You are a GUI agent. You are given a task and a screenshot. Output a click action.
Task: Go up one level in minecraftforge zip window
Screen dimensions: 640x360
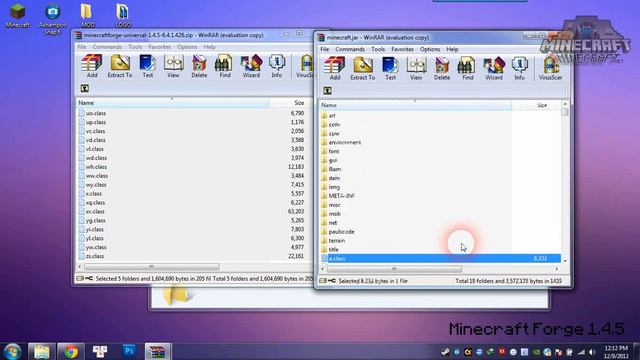coord(84,88)
